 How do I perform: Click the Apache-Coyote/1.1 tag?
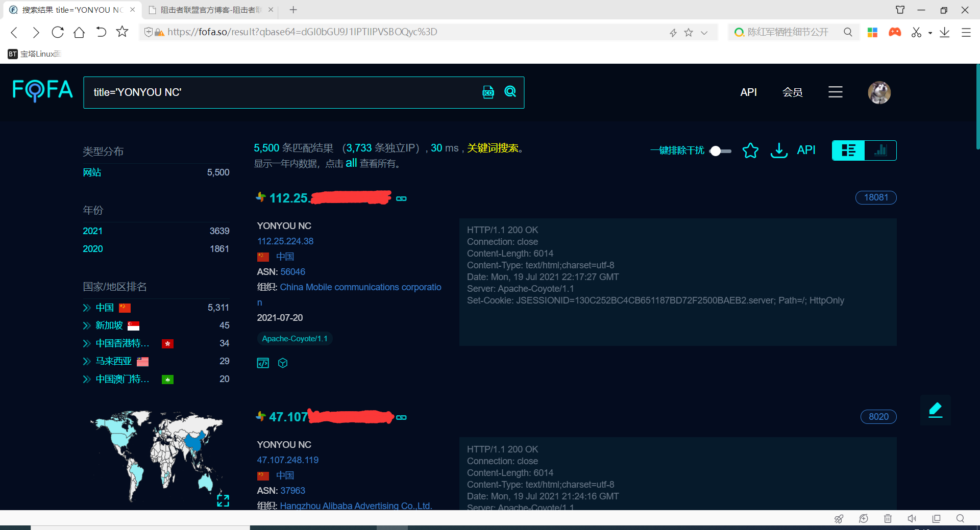pyautogui.click(x=295, y=339)
